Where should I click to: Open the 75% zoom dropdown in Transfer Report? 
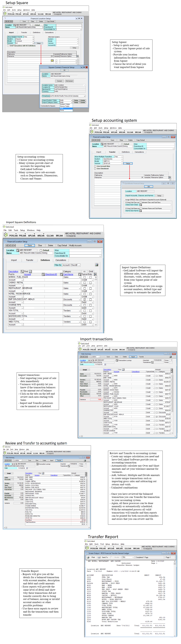click(x=133, y=557)
